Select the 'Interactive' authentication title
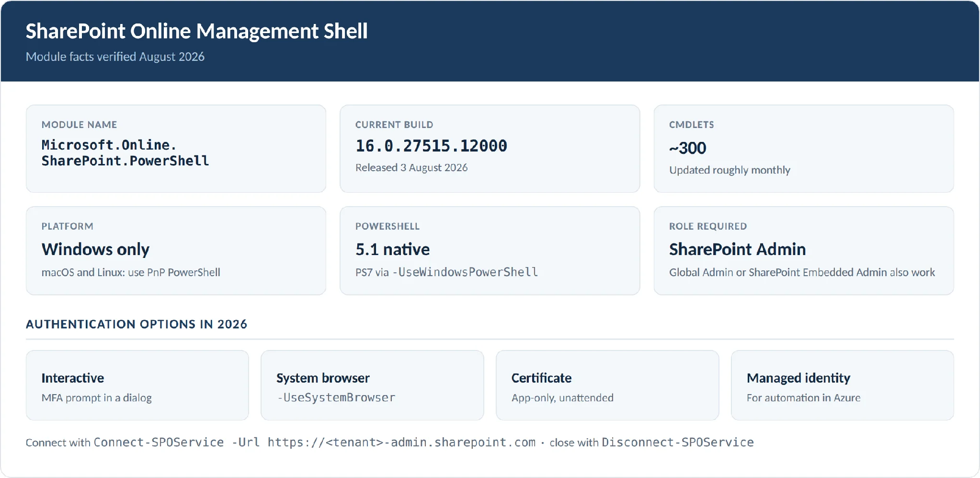 (x=73, y=378)
